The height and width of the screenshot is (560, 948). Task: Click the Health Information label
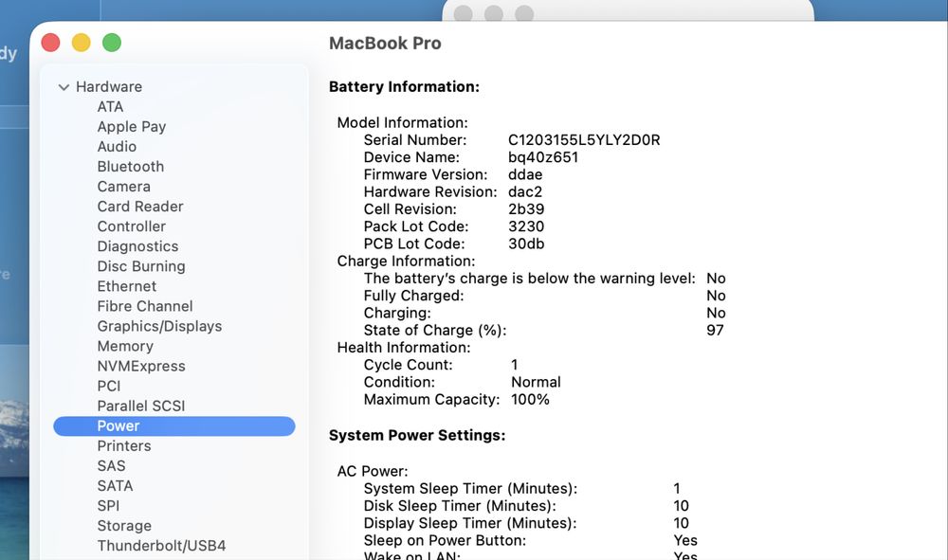404,348
